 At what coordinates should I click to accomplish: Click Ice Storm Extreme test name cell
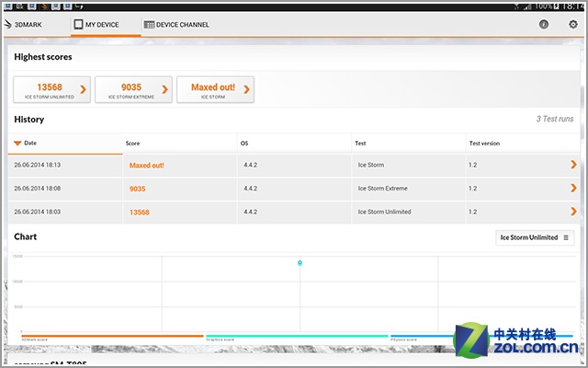(382, 188)
